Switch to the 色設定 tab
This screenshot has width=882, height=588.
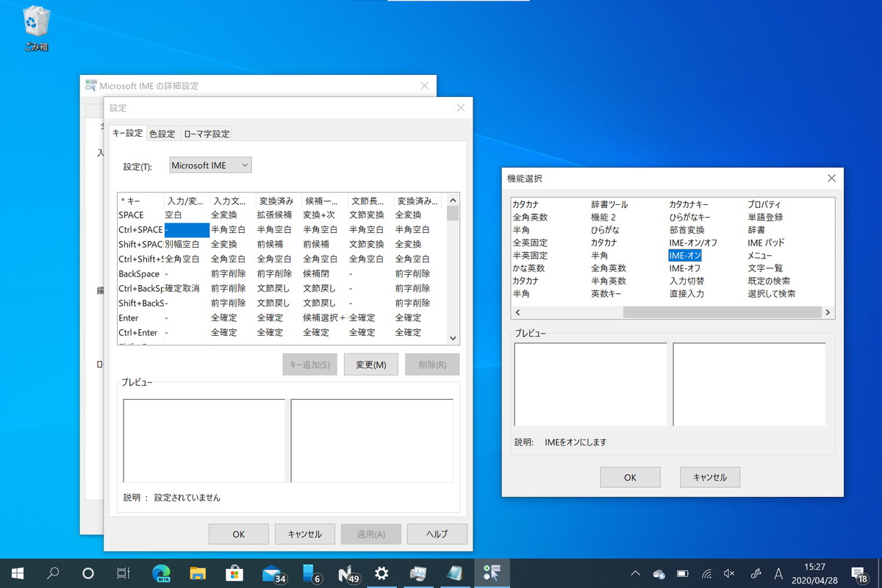(162, 133)
